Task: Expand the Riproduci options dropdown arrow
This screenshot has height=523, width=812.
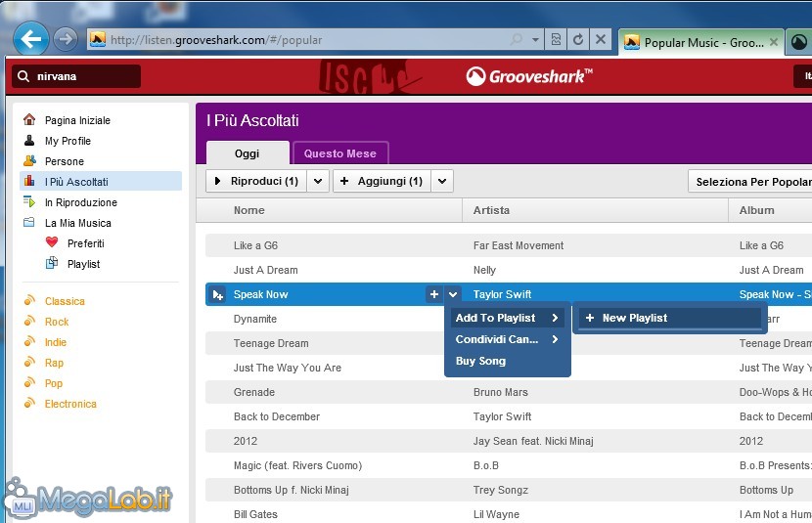Action: tap(318, 181)
